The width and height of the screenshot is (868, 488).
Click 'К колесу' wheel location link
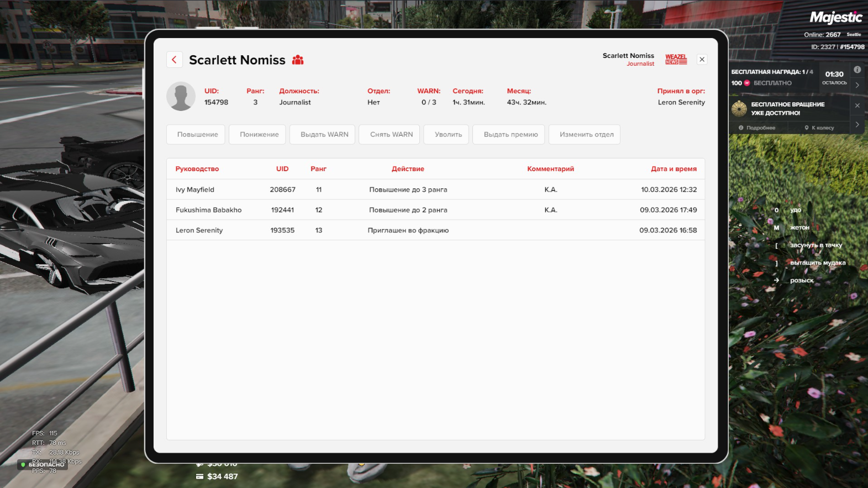pos(819,128)
